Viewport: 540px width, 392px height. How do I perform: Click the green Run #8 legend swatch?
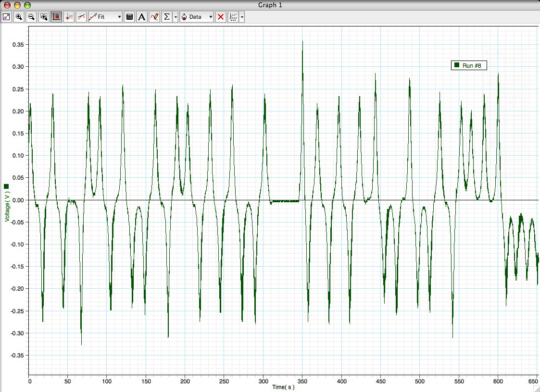pos(457,65)
